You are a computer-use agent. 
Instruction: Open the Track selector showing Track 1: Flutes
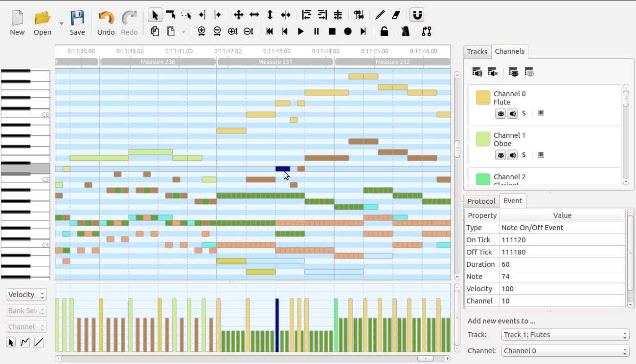point(565,335)
